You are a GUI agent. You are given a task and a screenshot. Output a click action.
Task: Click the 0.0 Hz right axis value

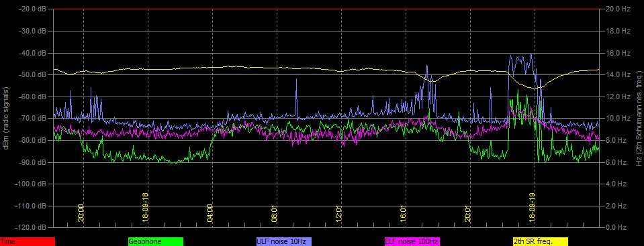click(x=616, y=227)
